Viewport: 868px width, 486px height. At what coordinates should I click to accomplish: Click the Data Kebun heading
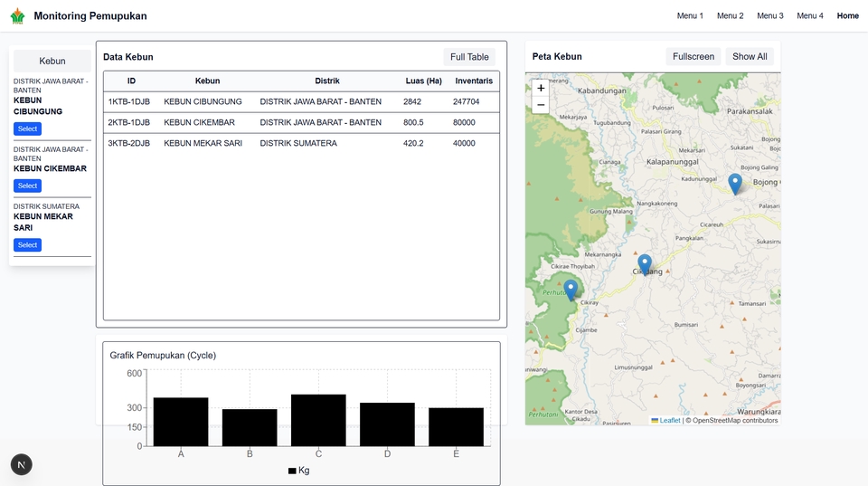[127, 57]
